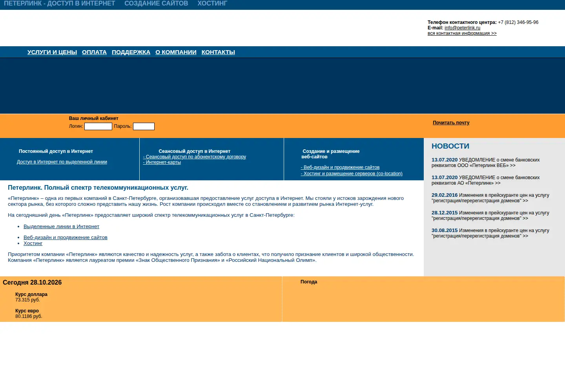This screenshot has height=392, width=565.
Task: Open СОЗДАНИЕ САЙТОВ in top bar
Action: tap(156, 4)
